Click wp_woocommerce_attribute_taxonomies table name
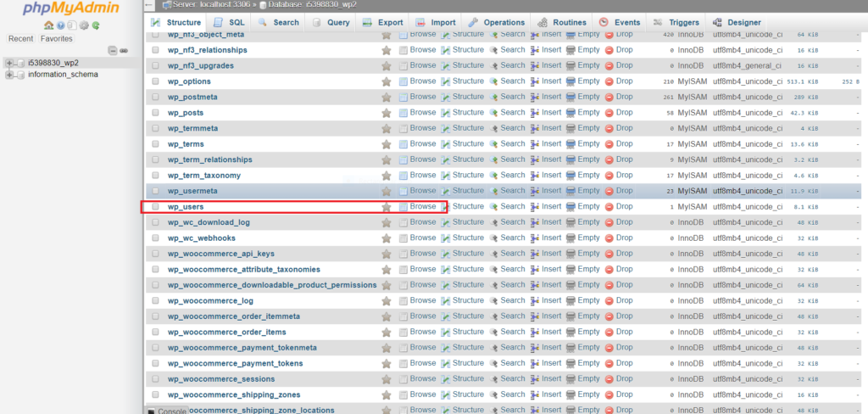Viewport: 868px width, 414px height. [244, 269]
